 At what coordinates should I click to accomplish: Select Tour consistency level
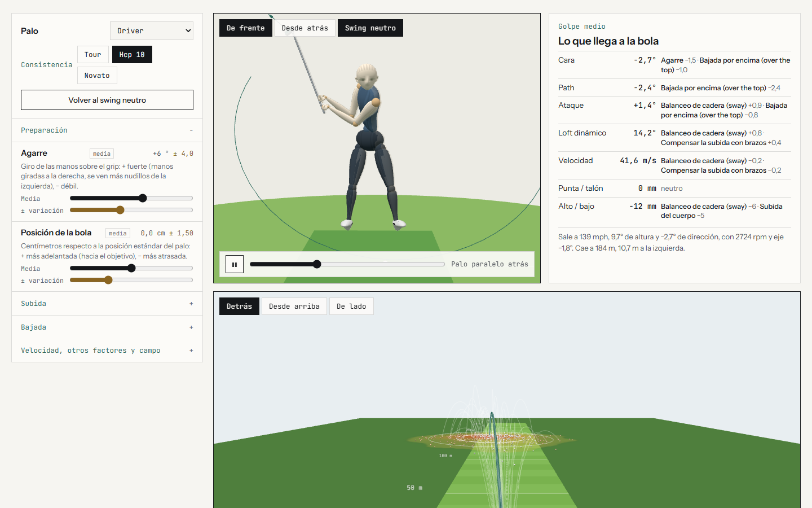93,55
